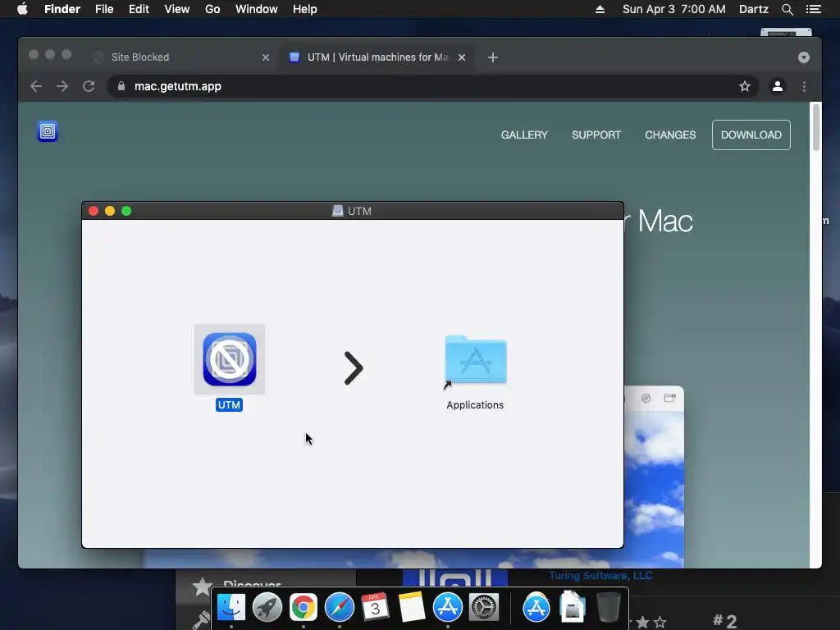Screen dimensions: 840x630
Task: Open Launchpad from the Dock
Action: click(x=267, y=608)
